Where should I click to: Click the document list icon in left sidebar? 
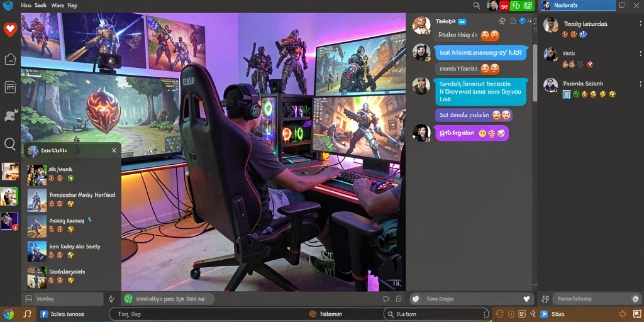10,87
